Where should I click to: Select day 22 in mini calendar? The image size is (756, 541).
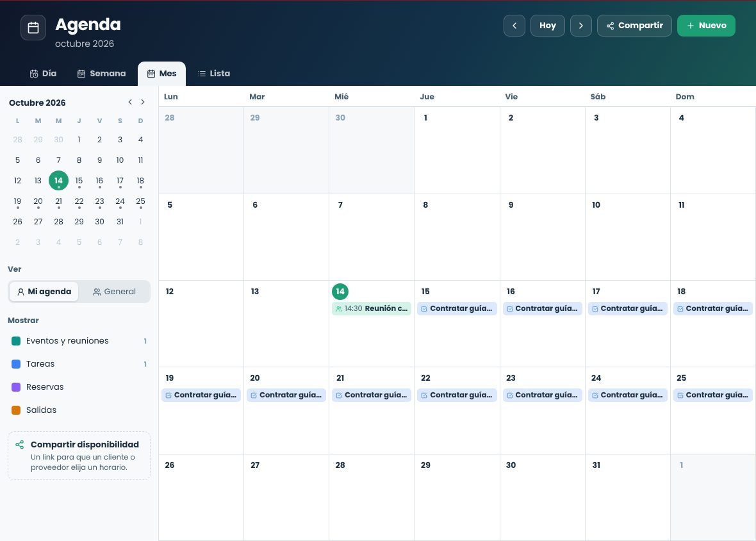[79, 201]
